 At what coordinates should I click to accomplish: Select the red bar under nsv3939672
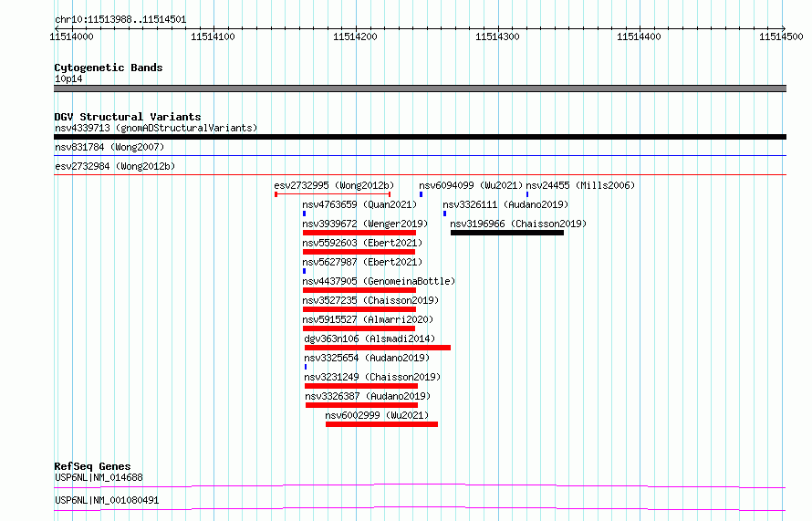(x=359, y=233)
